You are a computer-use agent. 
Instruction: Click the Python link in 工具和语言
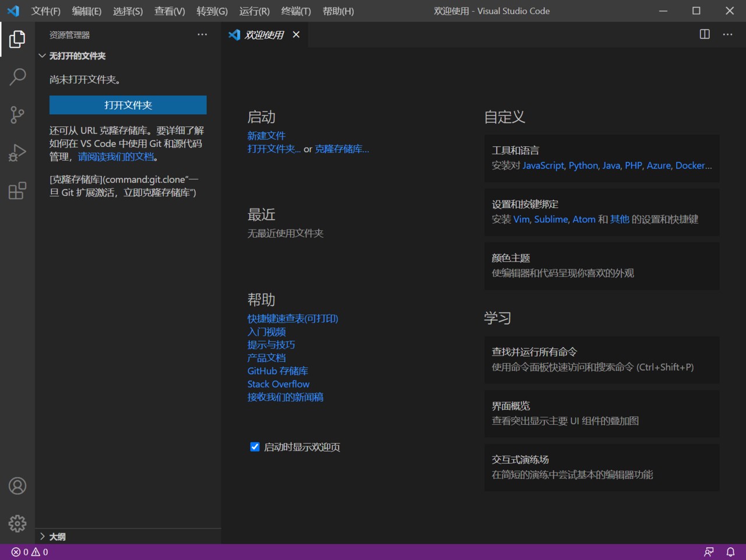583,165
